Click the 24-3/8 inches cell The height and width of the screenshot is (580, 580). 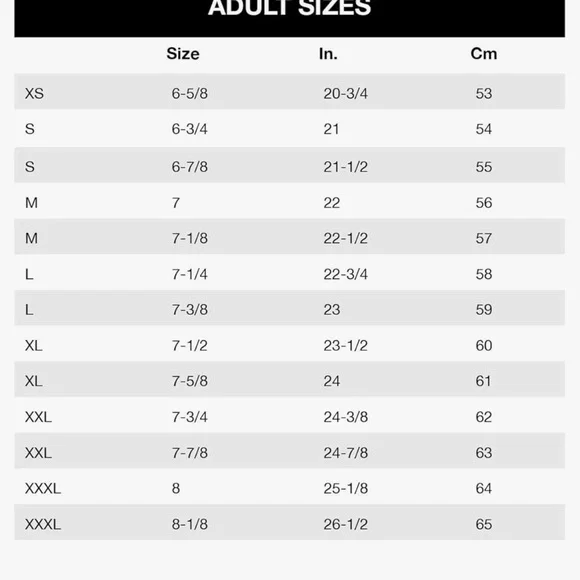345,417
